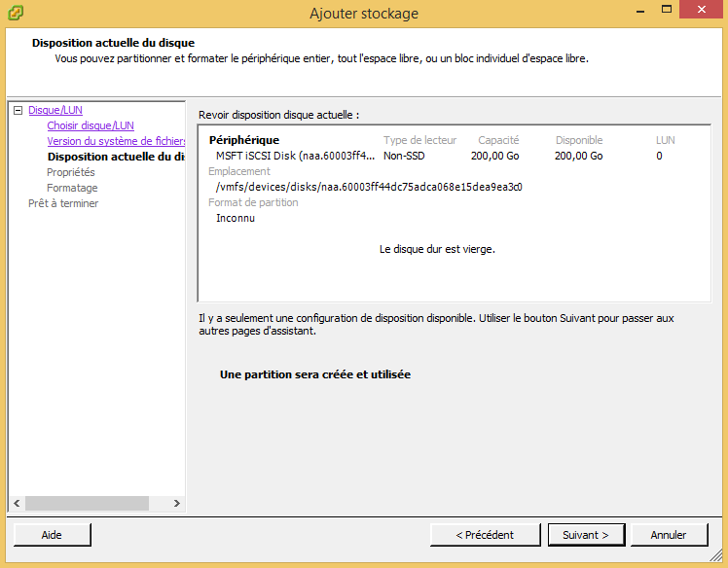Go back to Choisir disque/LUN step
The width and height of the screenshot is (728, 568).
click(x=90, y=125)
